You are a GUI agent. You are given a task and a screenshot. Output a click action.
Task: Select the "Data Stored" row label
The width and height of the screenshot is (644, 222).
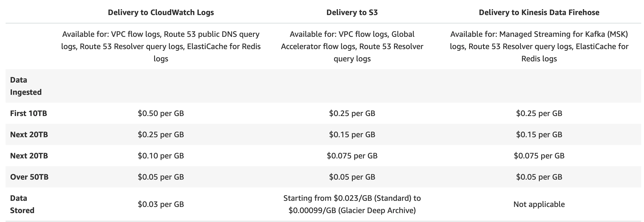22,204
